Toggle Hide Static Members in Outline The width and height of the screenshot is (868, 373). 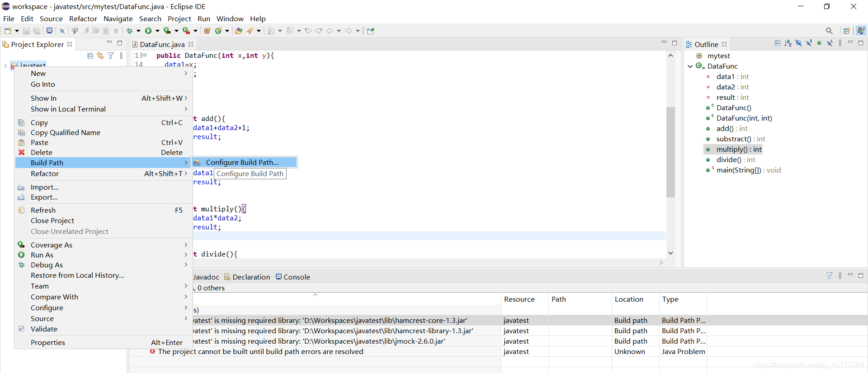(809, 43)
